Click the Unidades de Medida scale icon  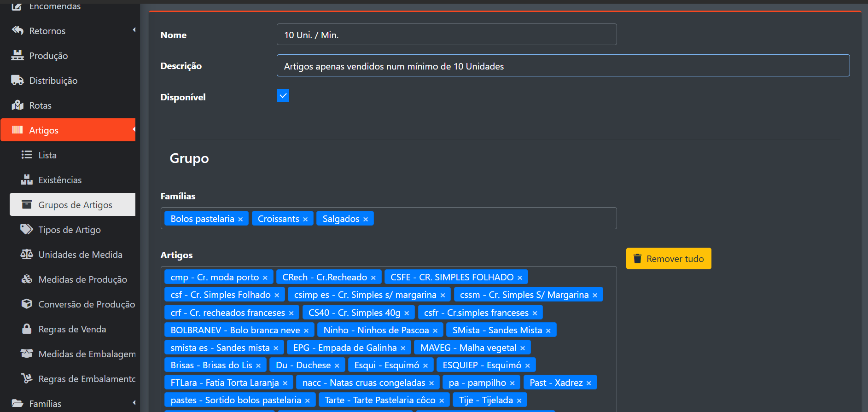tap(27, 255)
